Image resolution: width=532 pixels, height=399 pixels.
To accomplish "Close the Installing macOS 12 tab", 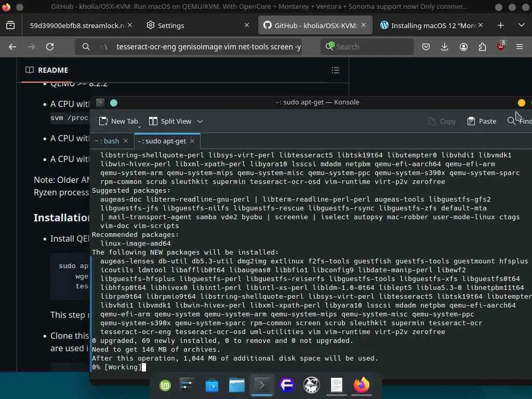I will (x=481, y=25).
